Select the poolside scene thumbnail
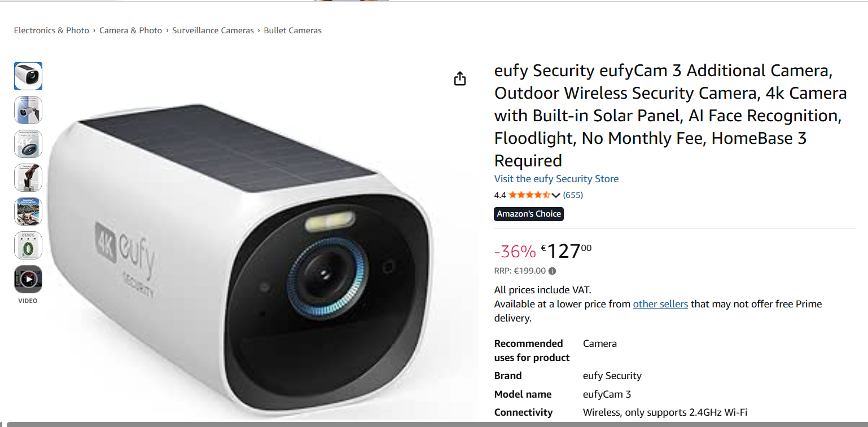The width and height of the screenshot is (868, 427). (x=28, y=212)
